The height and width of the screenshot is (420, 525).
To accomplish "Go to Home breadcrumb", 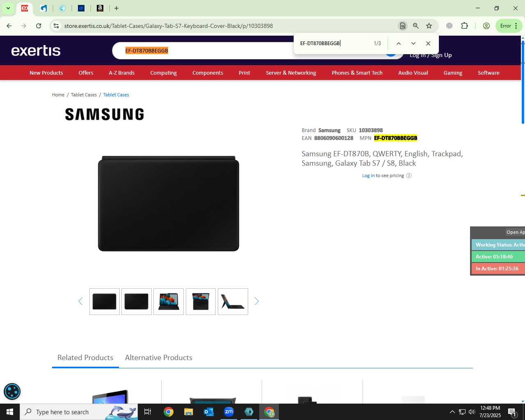I will coord(58,95).
